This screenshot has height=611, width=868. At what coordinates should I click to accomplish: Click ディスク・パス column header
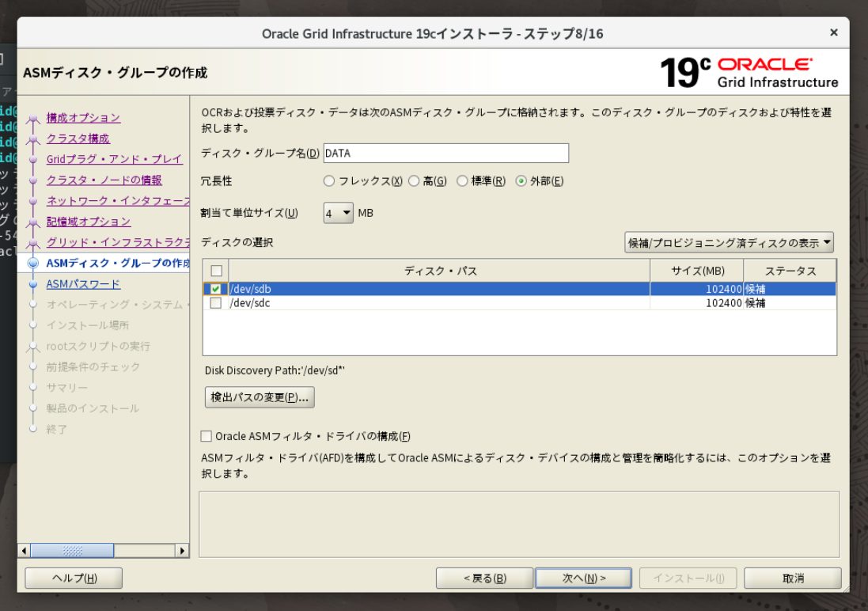[x=439, y=271]
